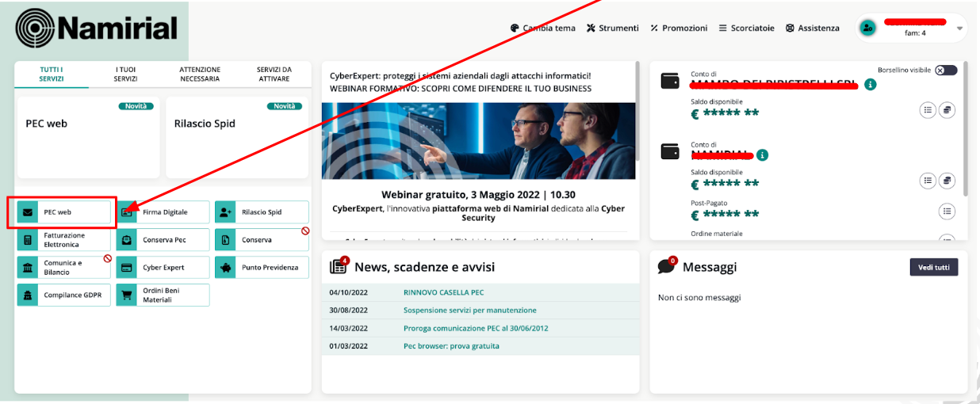Open movements list icon for upper account balance
The height and width of the screenshot is (404, 980).
(x=928, y=110)
